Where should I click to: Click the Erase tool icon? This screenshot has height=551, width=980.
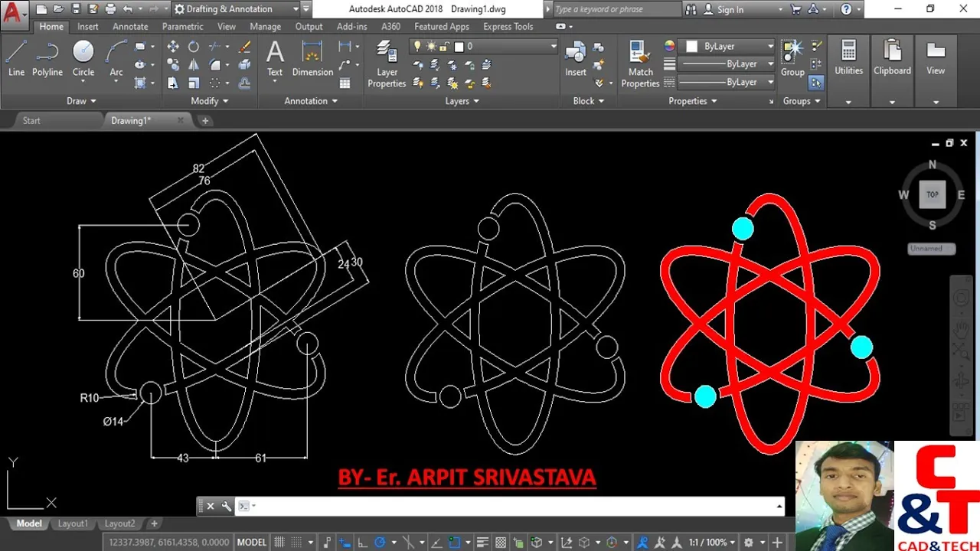[x=245, y=47]
